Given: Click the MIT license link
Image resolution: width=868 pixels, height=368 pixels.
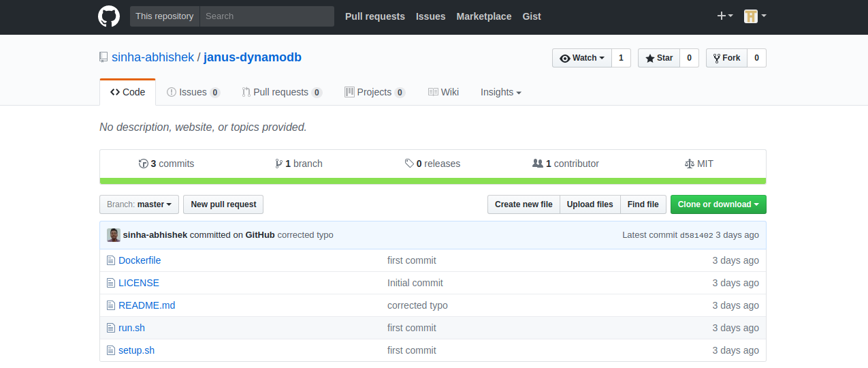Looking at the screenshot, I should (x=699, y=164).
